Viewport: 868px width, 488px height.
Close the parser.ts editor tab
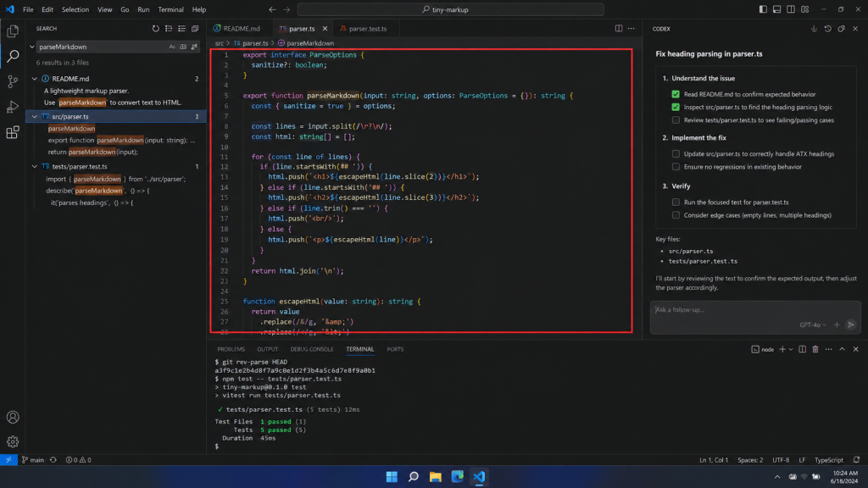[x=325, y=29]
